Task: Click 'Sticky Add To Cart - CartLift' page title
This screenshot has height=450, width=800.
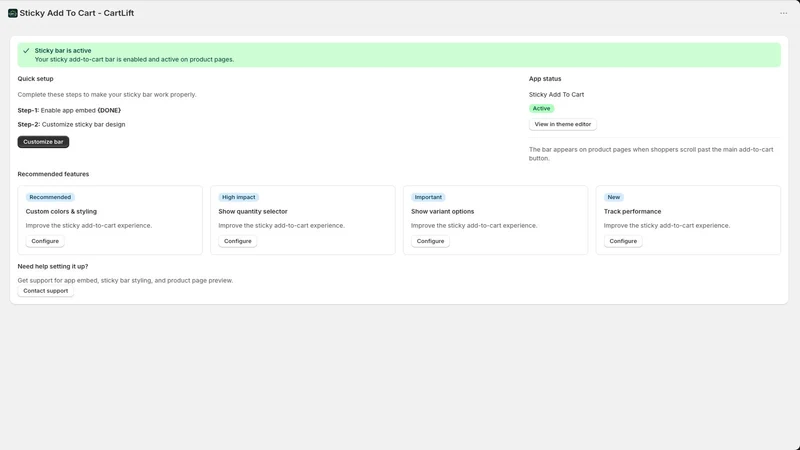Action: (x=77, y=13)
